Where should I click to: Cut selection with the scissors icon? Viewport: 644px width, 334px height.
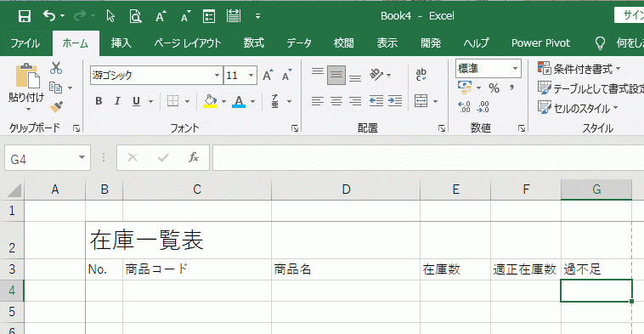[x=56, y=68]
